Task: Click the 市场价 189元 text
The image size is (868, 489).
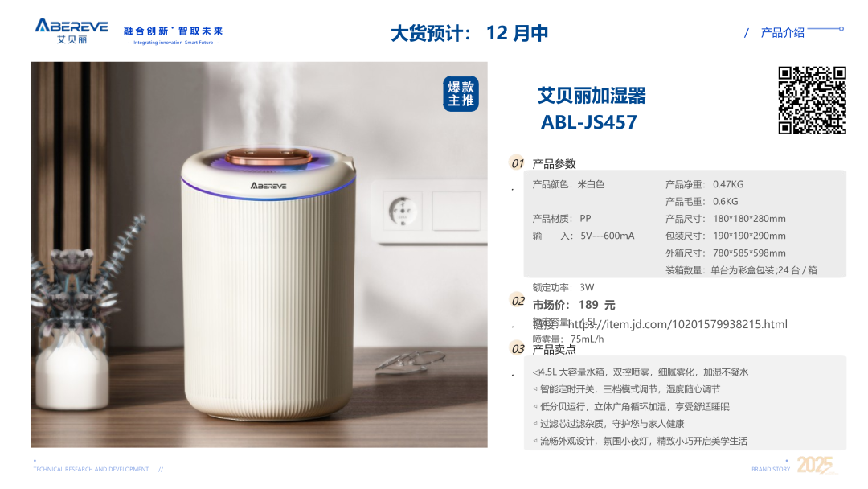Action: point(574,305)
